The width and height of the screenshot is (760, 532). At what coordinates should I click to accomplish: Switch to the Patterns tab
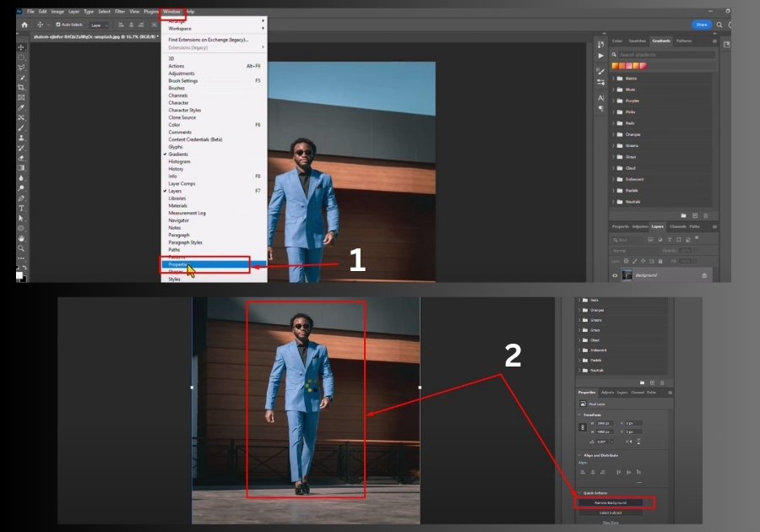(684, 41)
